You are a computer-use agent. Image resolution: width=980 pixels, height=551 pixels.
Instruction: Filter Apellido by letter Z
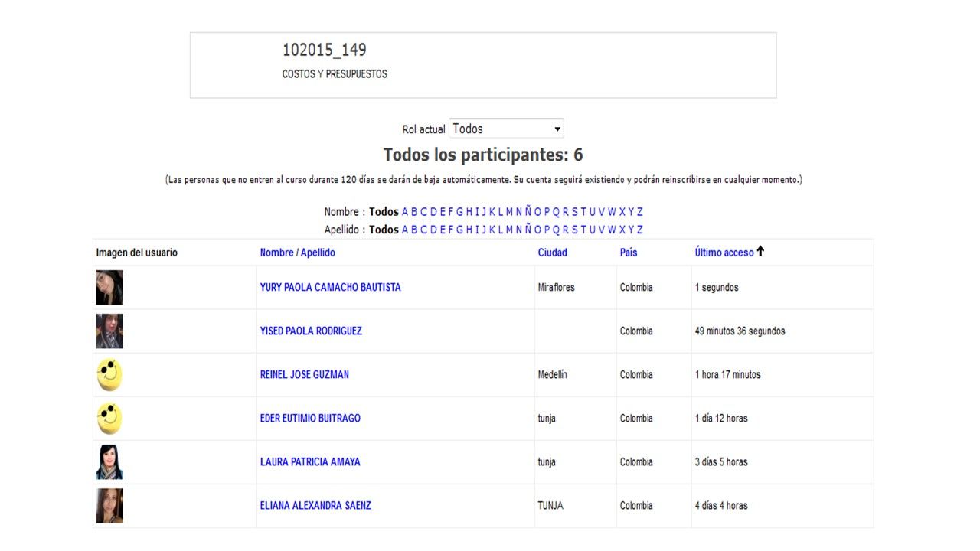pyautogui.click(x=640, y=230)
